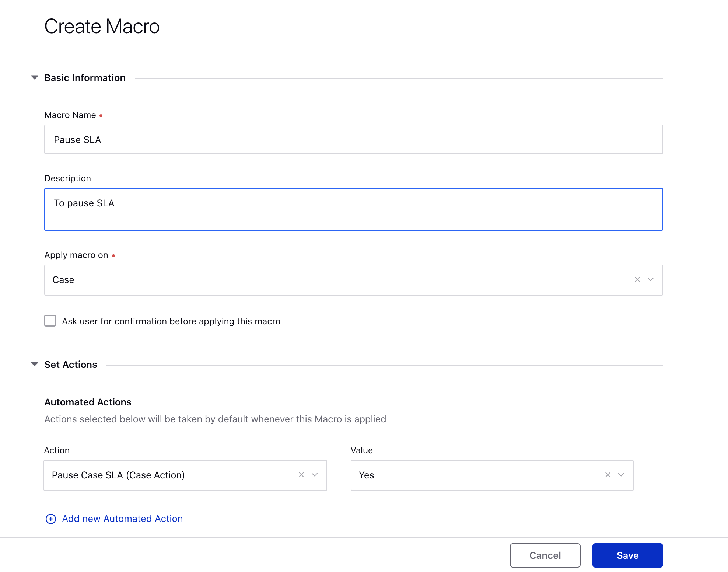Click the remove icon on Case dropdown
This screenshot has height=572, width=728.
click(637, 279)
